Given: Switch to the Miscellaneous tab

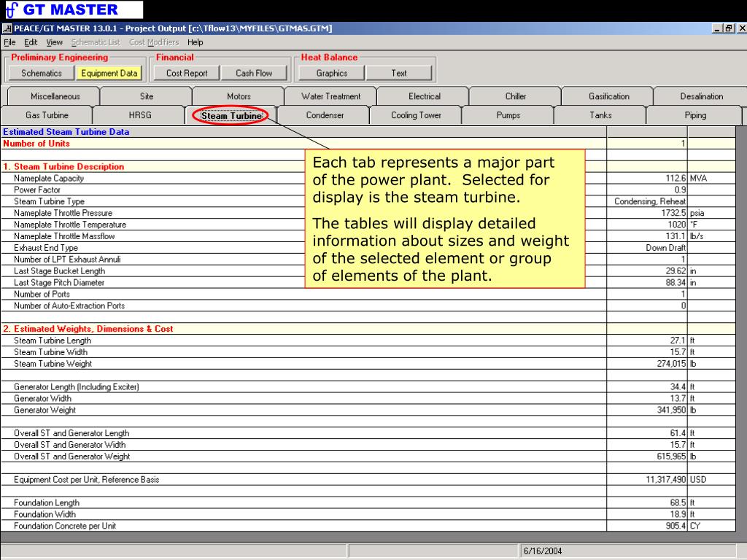Looking at the screenshot, I should [x=55, y=96].
